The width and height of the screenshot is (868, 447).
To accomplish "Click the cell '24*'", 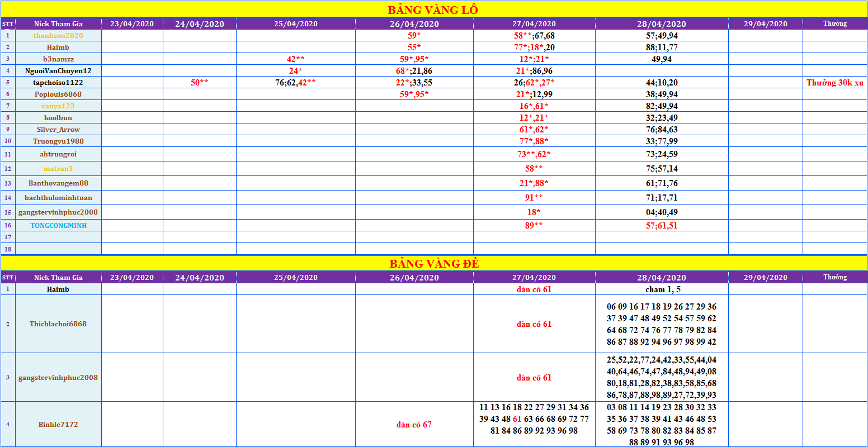I will pos(296,70).
